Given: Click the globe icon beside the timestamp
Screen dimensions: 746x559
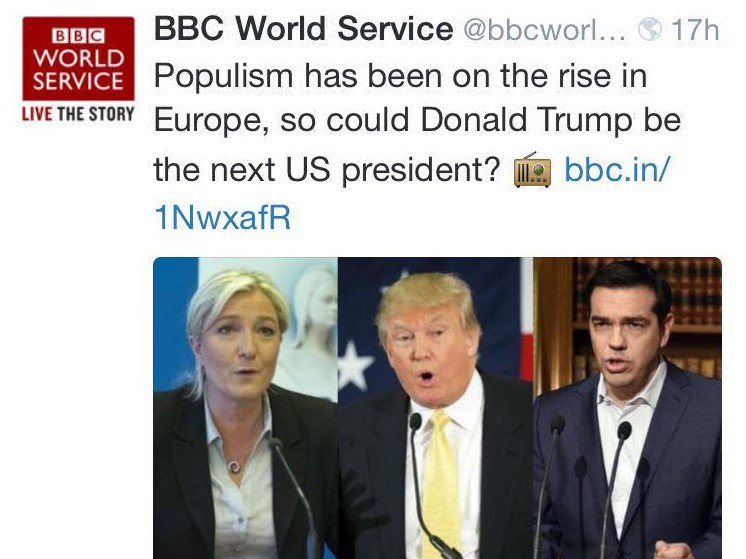Looking at the screenshot, I should (x=649, y=29).
